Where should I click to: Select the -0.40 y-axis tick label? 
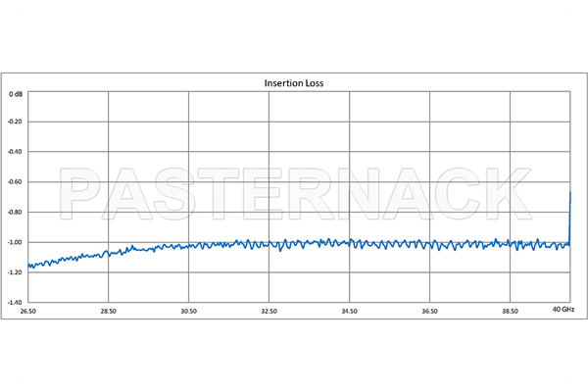tap(15, 153)
